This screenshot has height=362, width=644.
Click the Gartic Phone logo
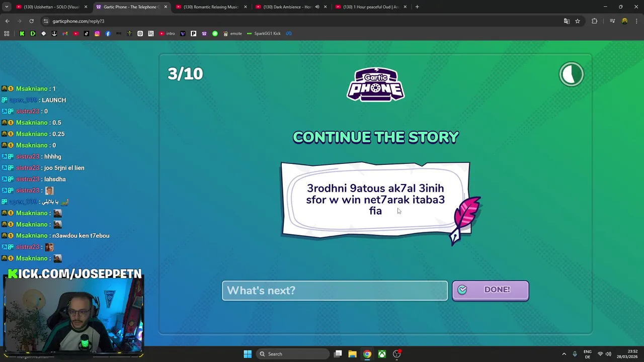[376, 84]
